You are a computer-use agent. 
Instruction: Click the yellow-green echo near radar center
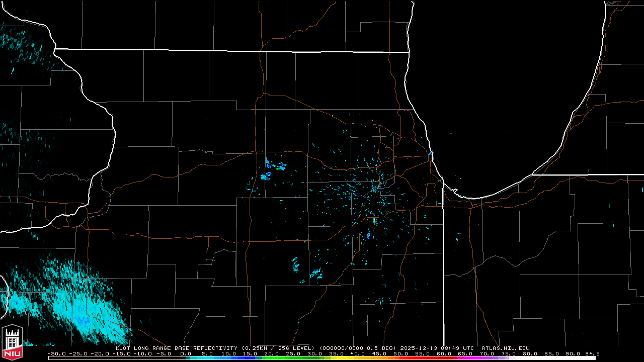[374, 220]
